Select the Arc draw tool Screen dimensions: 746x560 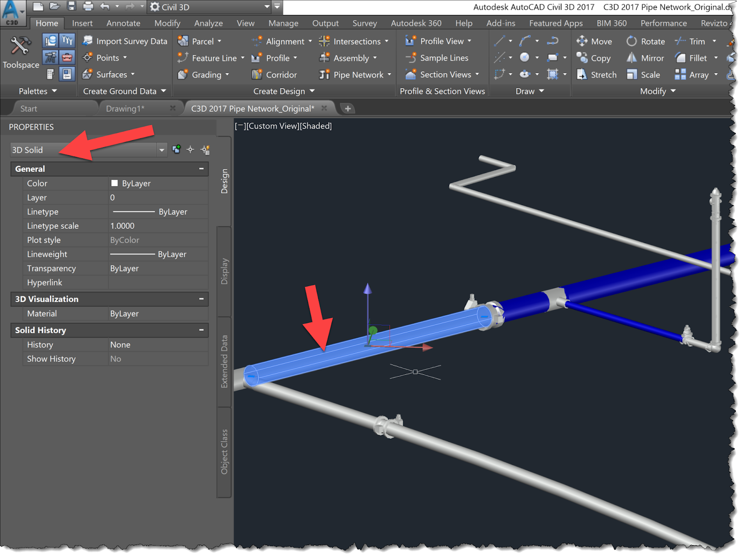tap(525, 41)
